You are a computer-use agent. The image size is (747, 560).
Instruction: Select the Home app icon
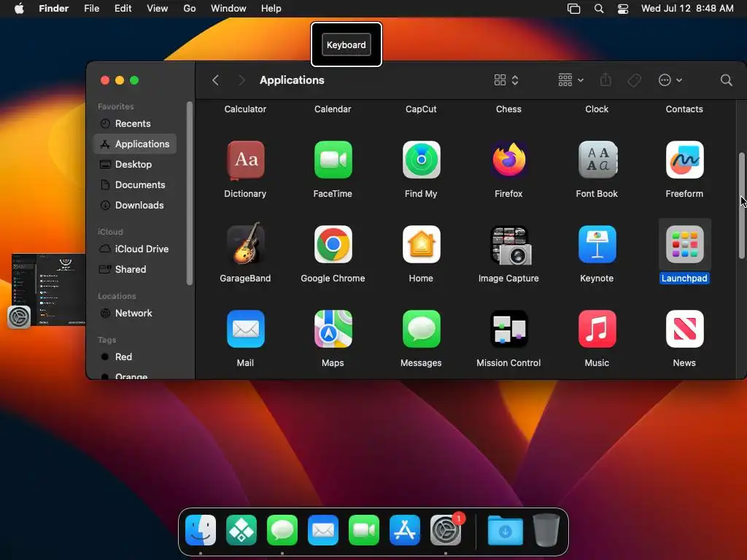click(421, 244)
